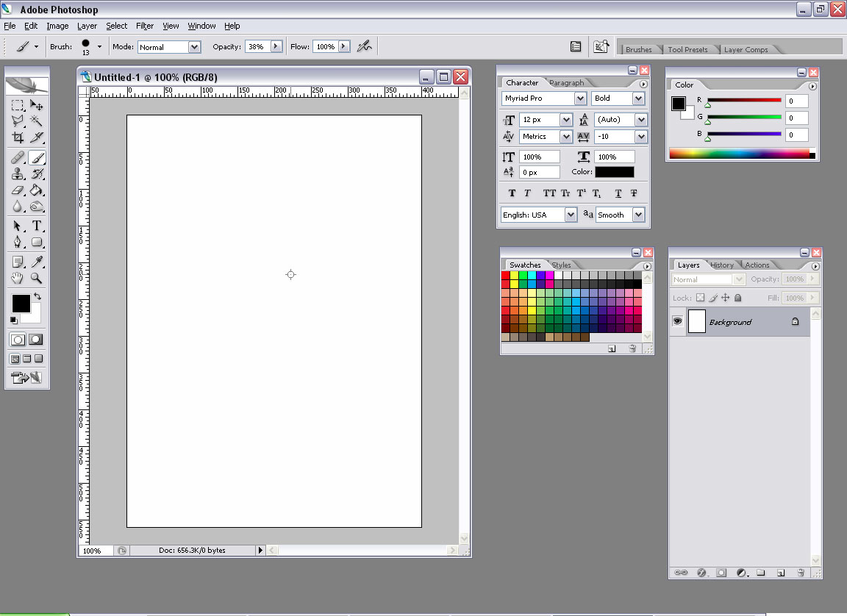Click the trash icon in Layers panel
Image resolution: width=847 pixels, height=616 pixels.
[799, 572]
